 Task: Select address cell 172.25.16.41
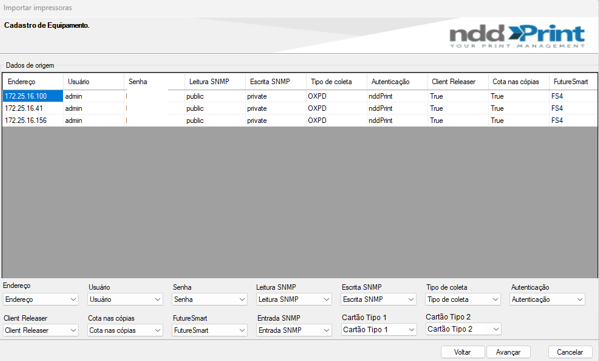pos(33,108)
